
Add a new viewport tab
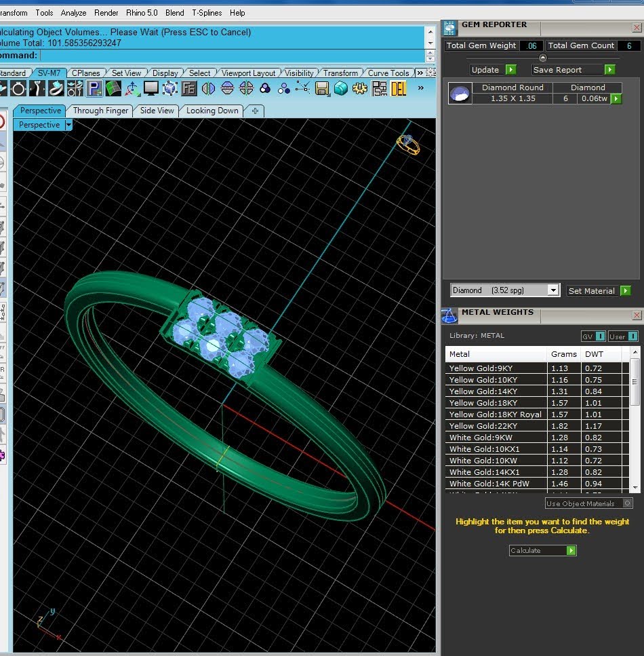(x=255, y=111)
